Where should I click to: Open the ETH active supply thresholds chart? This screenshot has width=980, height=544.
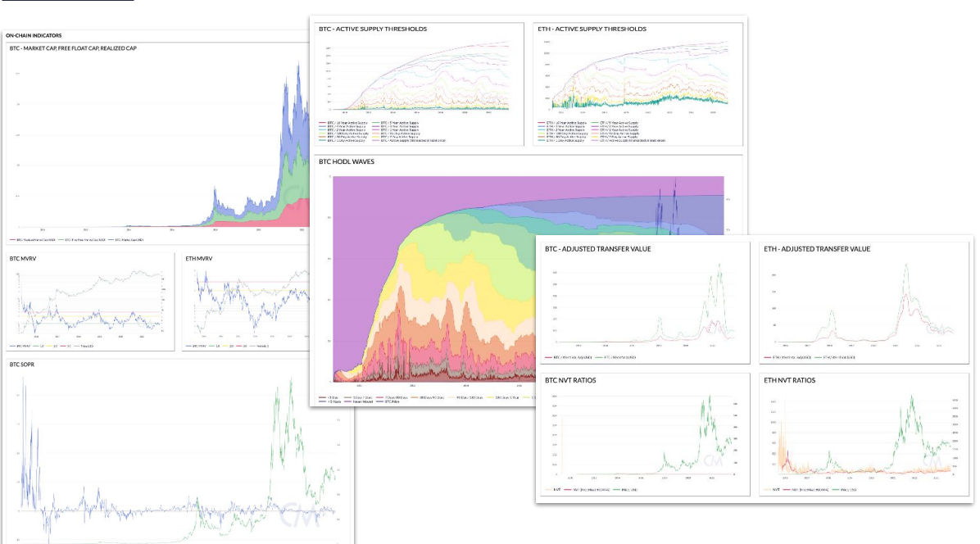click(636, 76)
